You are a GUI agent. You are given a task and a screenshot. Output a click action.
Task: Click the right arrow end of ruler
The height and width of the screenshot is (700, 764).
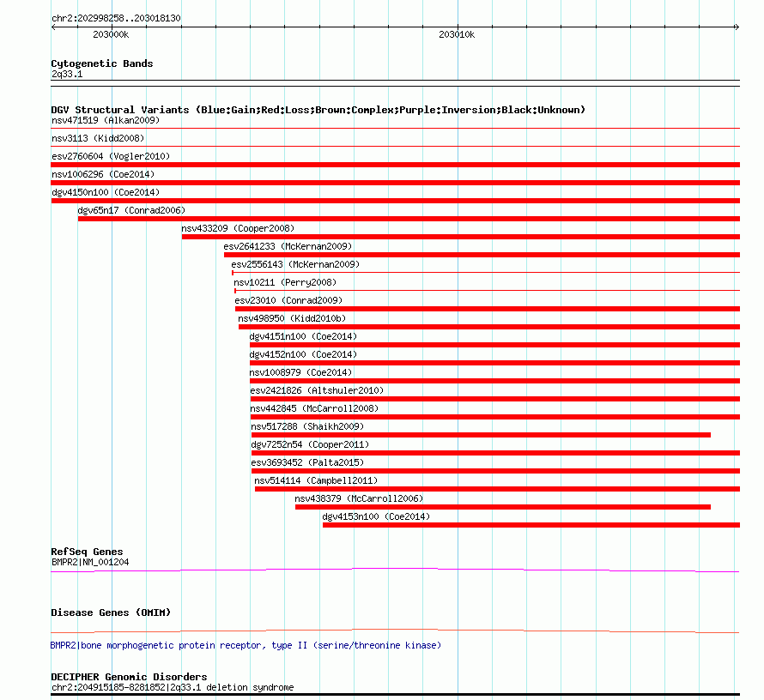click(x=737, y=27)
